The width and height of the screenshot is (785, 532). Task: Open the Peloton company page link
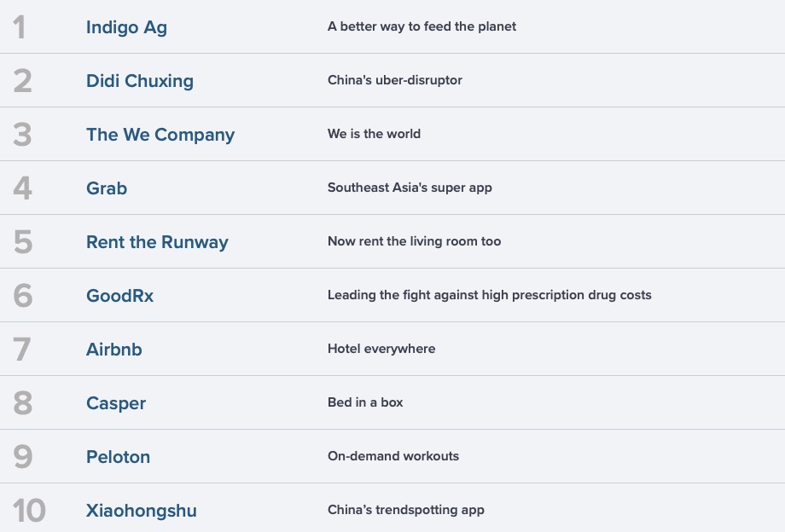[118, 457]
